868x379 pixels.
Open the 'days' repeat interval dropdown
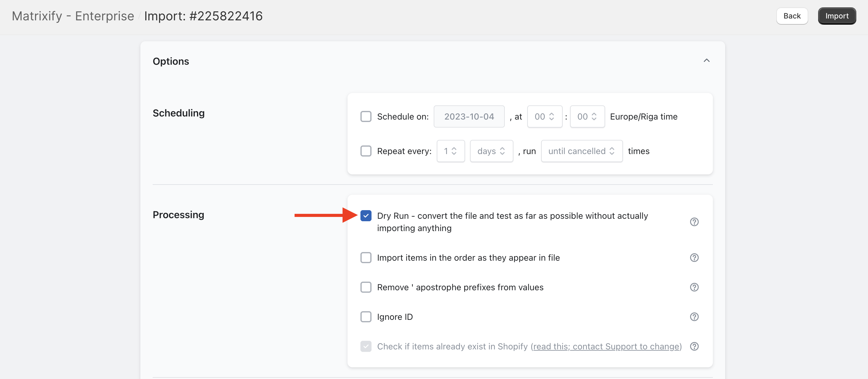click(491, 151)
